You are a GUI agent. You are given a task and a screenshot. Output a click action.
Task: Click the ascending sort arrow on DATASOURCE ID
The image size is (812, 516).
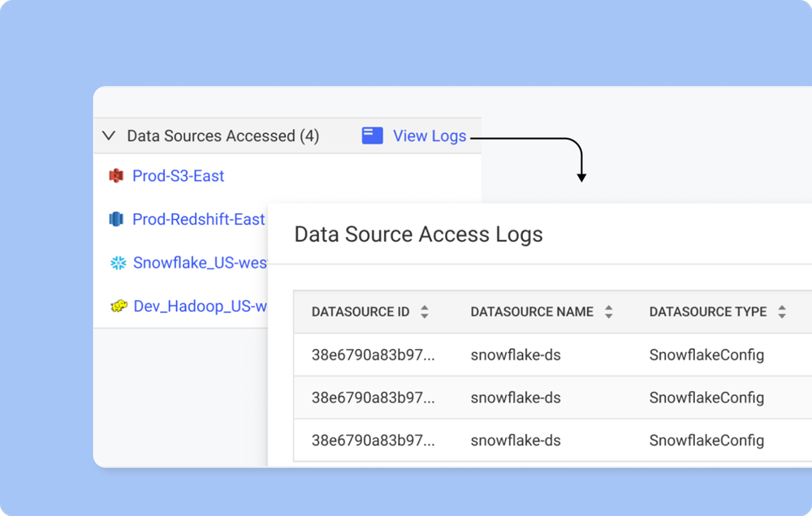pos(424,307)
